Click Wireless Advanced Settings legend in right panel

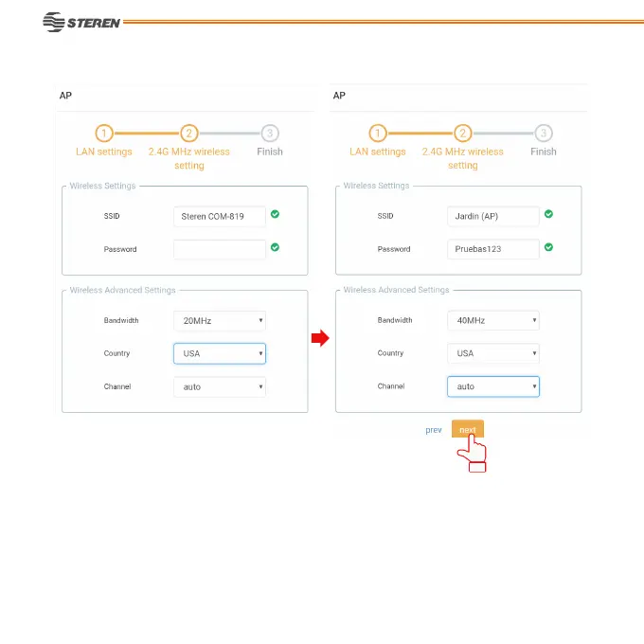click(x=396, y=290)
